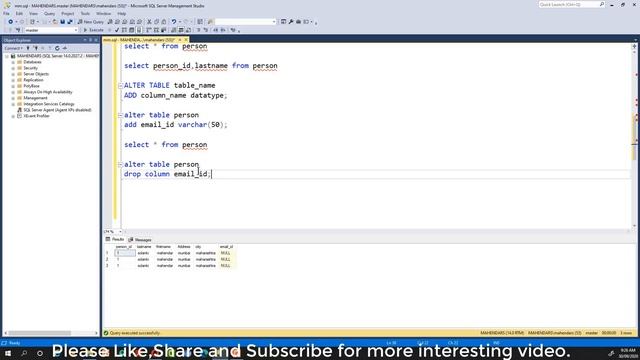This screenshot has height=360, width=640.
Task: Click the Query Options icon
Action: [131, 30]
